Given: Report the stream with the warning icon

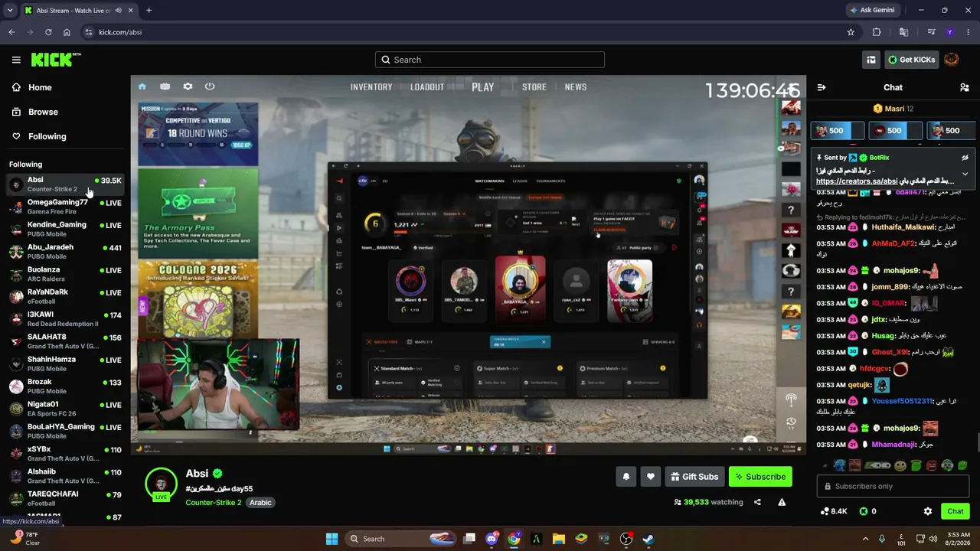Looking at the screenshot, I should [x=782, y=502].
